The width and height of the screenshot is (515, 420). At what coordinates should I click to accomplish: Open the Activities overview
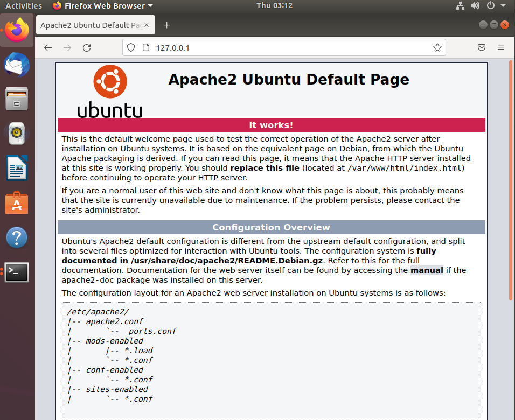coord(24,5)
